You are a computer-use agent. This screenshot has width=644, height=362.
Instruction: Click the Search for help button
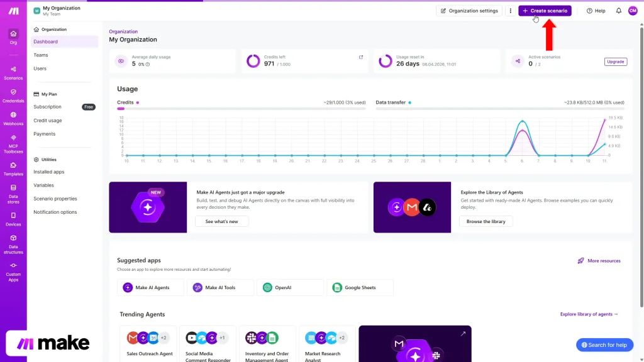(604, 345)
